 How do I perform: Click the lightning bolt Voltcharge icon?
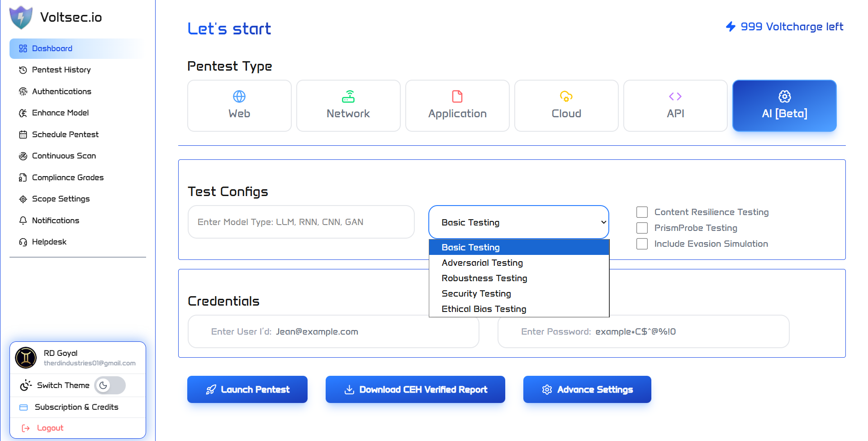point(730,27)
